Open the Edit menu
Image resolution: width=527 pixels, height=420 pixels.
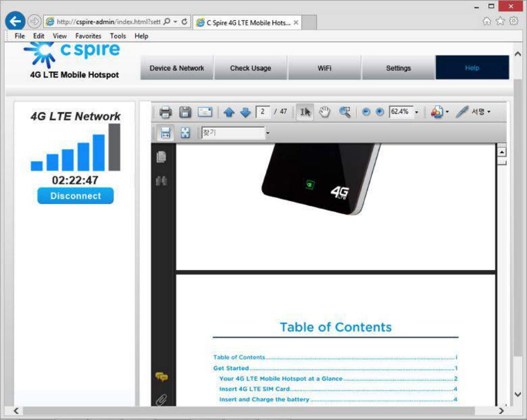coord(39,36)
